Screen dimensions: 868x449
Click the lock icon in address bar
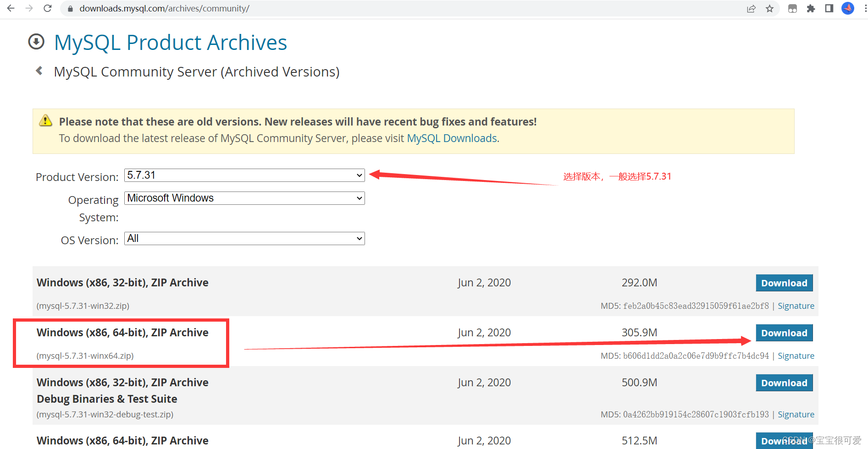[x=70, y=9]
